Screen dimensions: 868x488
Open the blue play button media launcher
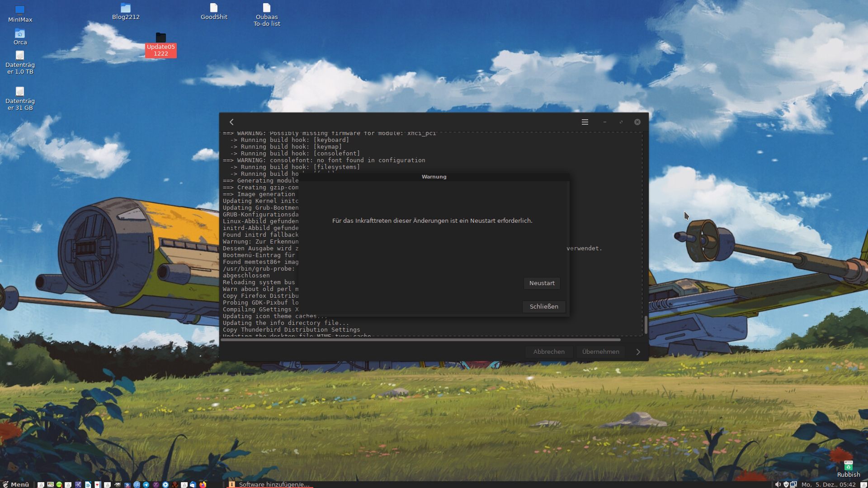[x=165, y=484]
